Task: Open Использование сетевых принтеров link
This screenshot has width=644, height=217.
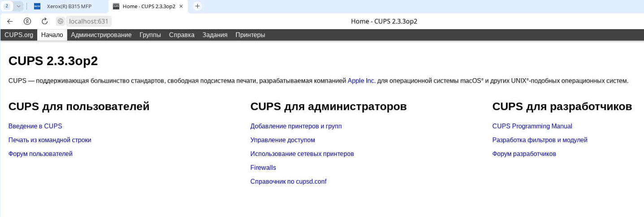Action: click(302, 154)
